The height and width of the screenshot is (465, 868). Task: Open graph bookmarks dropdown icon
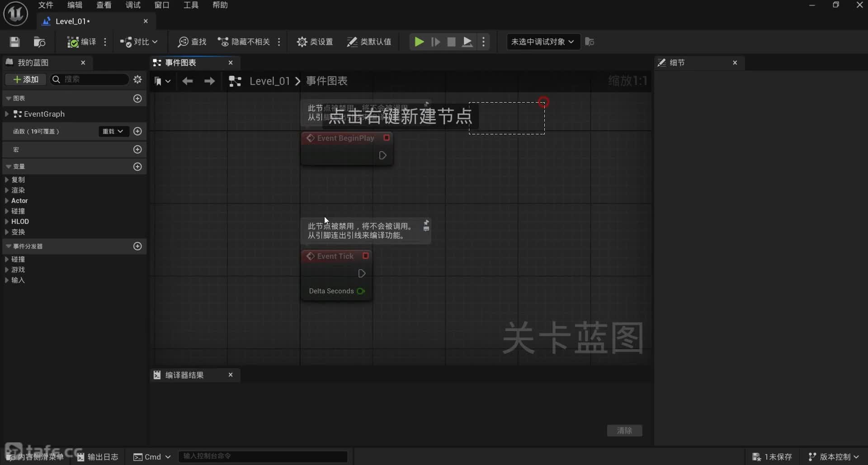(x=162, y=81)
